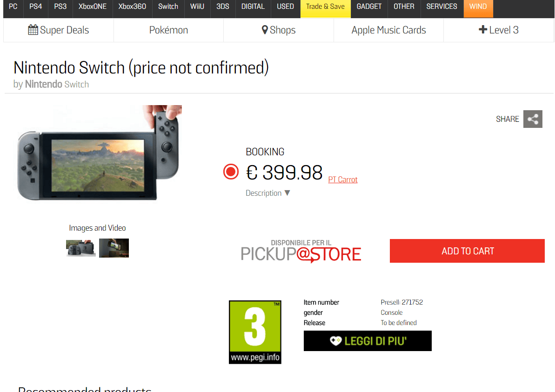The width and height of the screenshot is (555, 392).
Task: Click the PT Carrot link
Action: coord(342,180)
